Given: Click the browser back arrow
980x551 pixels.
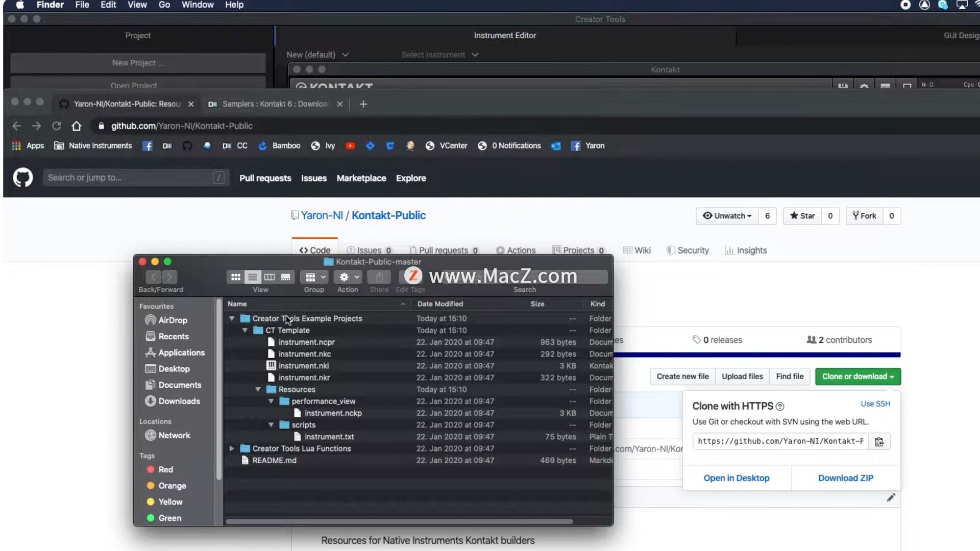Looking at the screenshot, I should point(16,126).
